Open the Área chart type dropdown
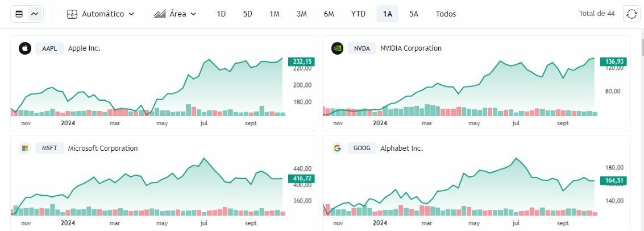The width and height of the screenshot is (644, 231). (x=175, y=14)
